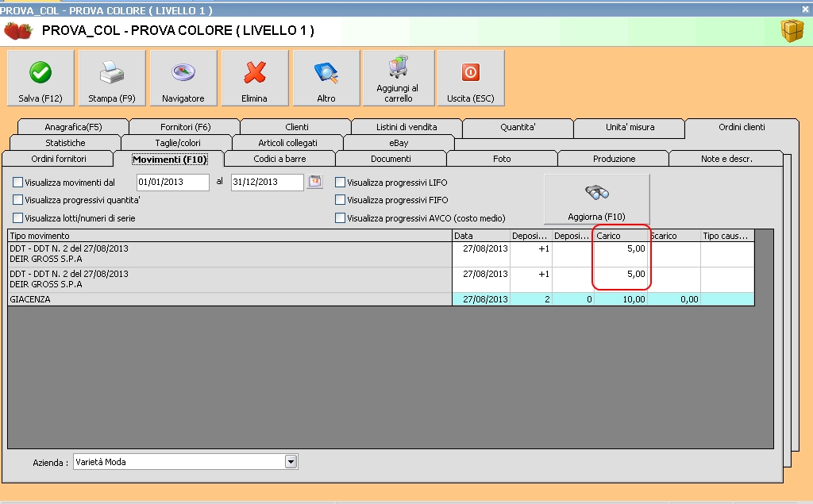The height and width of the screenshot is (504, 813).
Task: Select the Ordini clienti tab
Action: (x=742, y=127)
